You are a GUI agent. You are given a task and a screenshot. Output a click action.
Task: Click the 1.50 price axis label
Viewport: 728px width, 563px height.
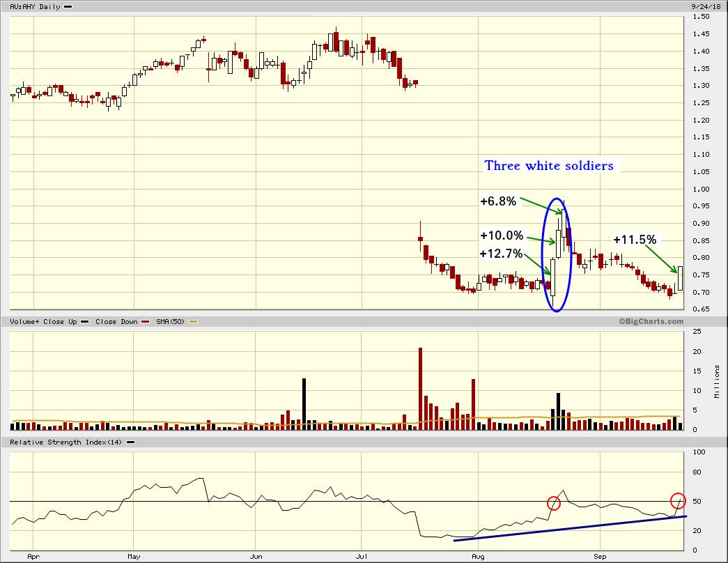pyautogui.click(x=701, y=17)
